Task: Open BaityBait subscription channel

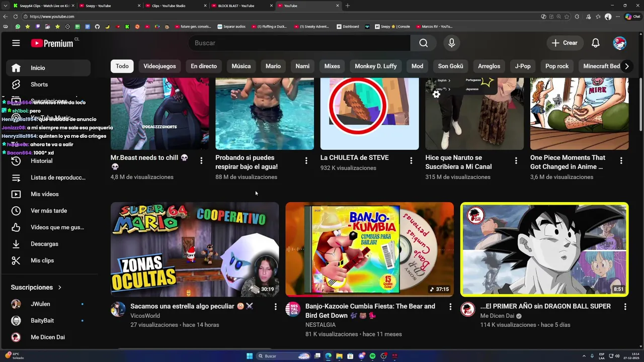Action: [x=48, y=321]
